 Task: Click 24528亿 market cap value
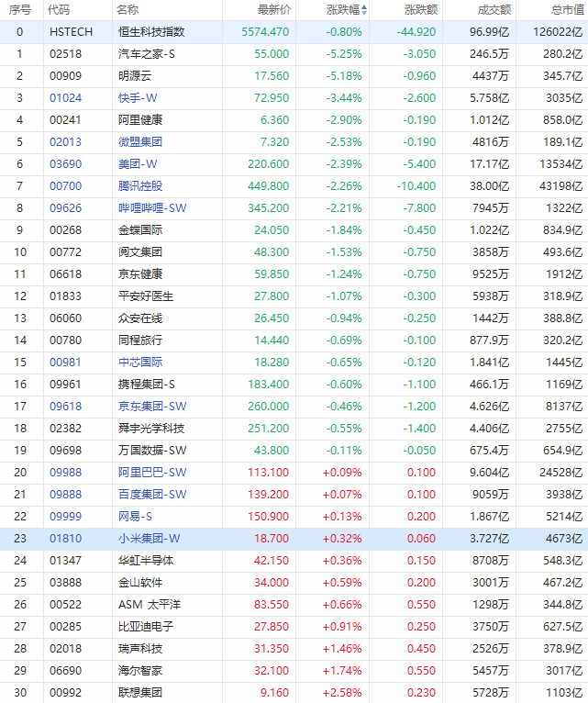pos(560,472)
